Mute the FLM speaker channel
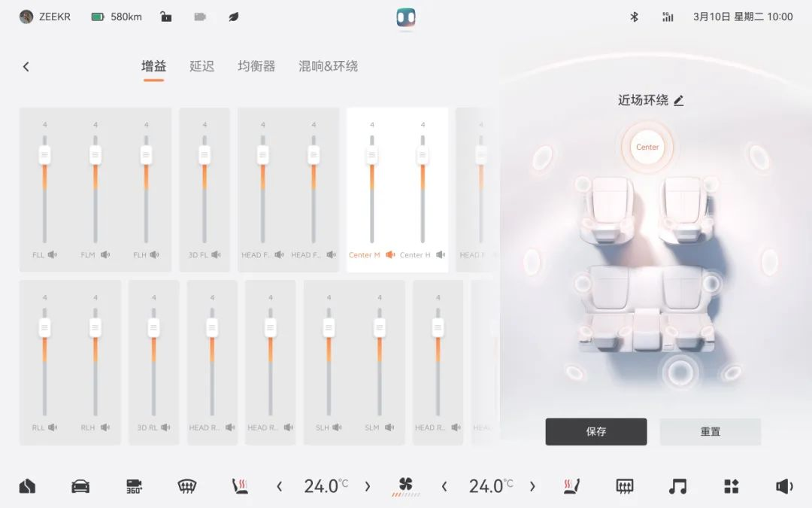Screen dimensions: 812x508 [105, 254]
